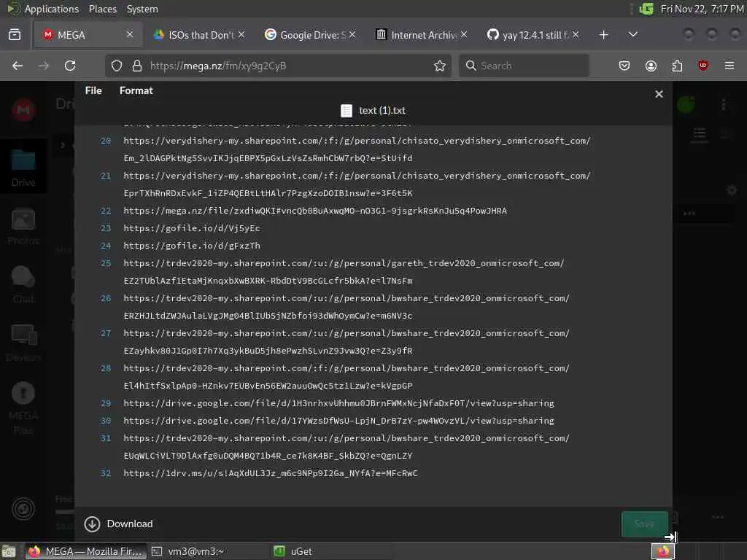
Task: Click the Firefox workspace switcher thumbnail
Action: click(662, 551)
